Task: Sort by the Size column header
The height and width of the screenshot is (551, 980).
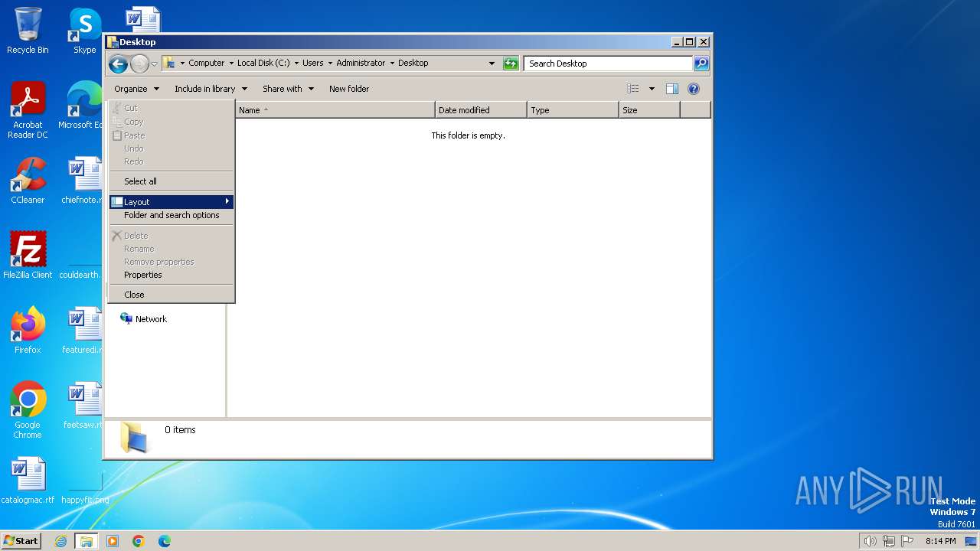Action: tap(649, 110)
